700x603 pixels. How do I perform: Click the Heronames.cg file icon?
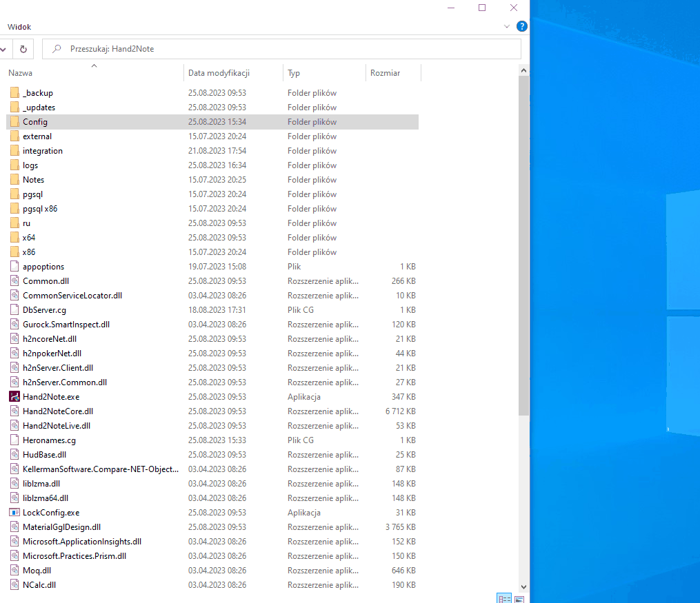coord(14,440)
